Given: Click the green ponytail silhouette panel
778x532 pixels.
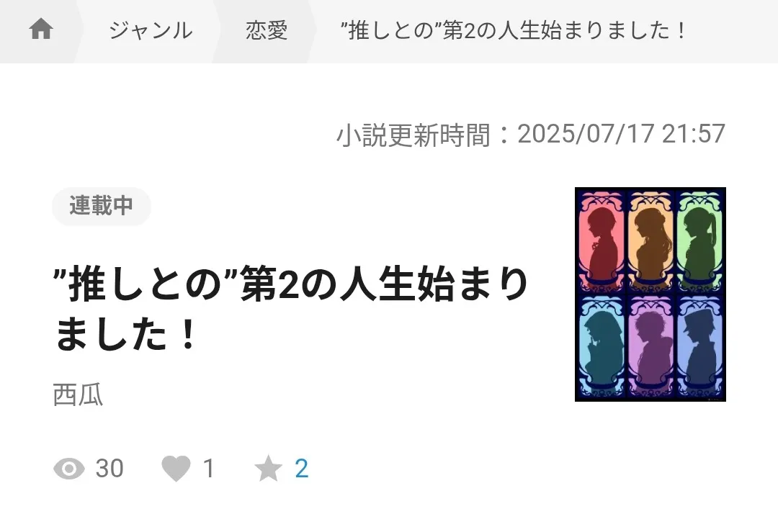Looking at the screenshot, I should [699, 241].
